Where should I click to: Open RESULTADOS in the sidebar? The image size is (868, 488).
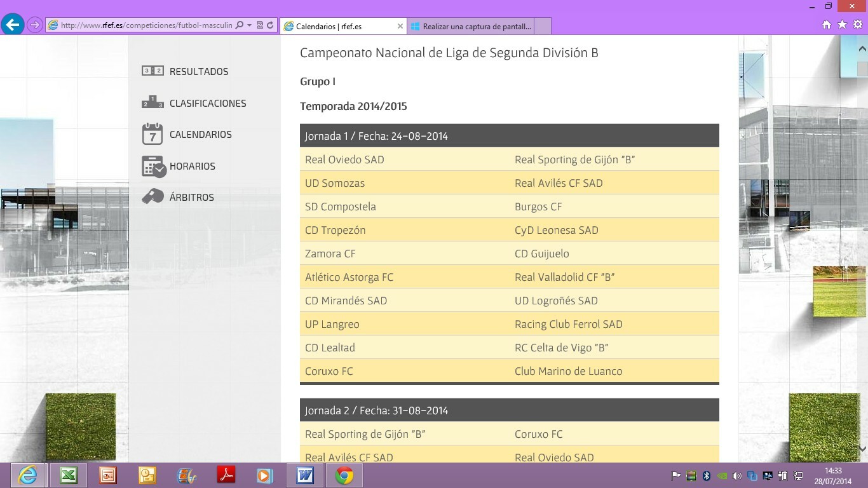[x=199, y=72]
